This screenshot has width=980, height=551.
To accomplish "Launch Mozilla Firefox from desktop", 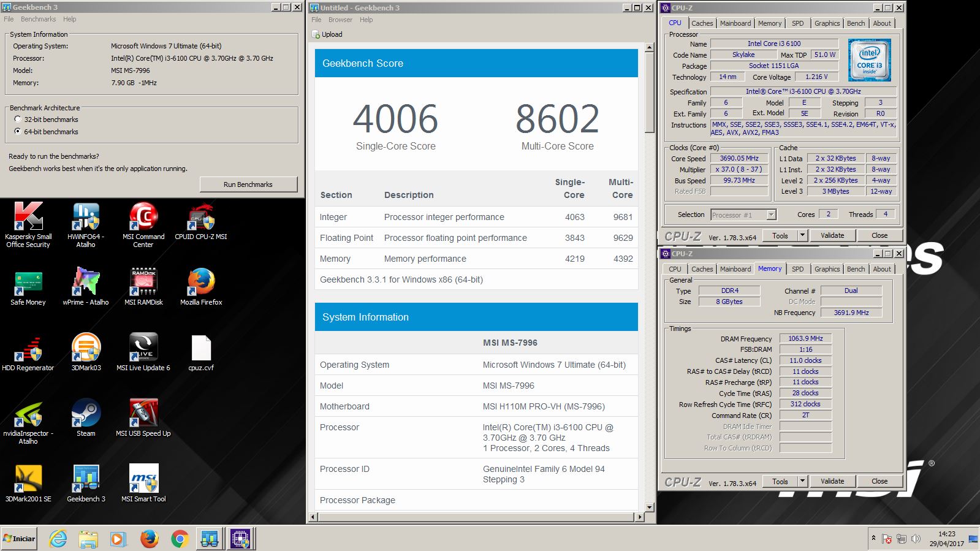I will 201,287.
